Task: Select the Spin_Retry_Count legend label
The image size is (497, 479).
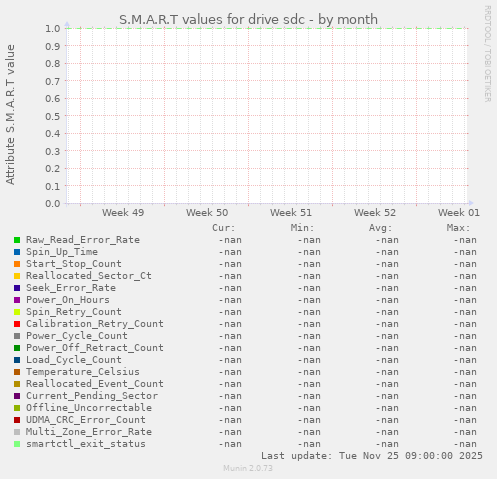Action: [x=74, y=312]
